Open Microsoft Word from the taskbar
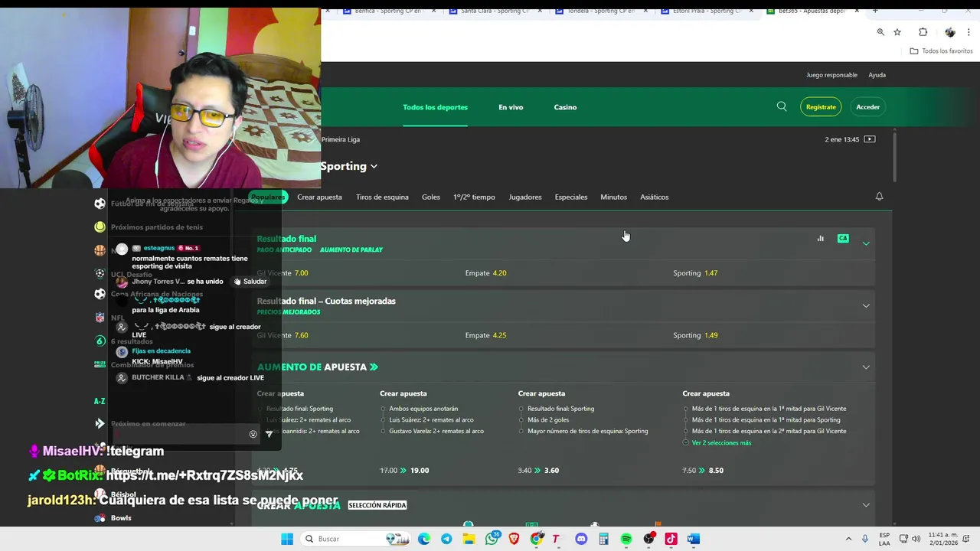 (x=694, y=539)
